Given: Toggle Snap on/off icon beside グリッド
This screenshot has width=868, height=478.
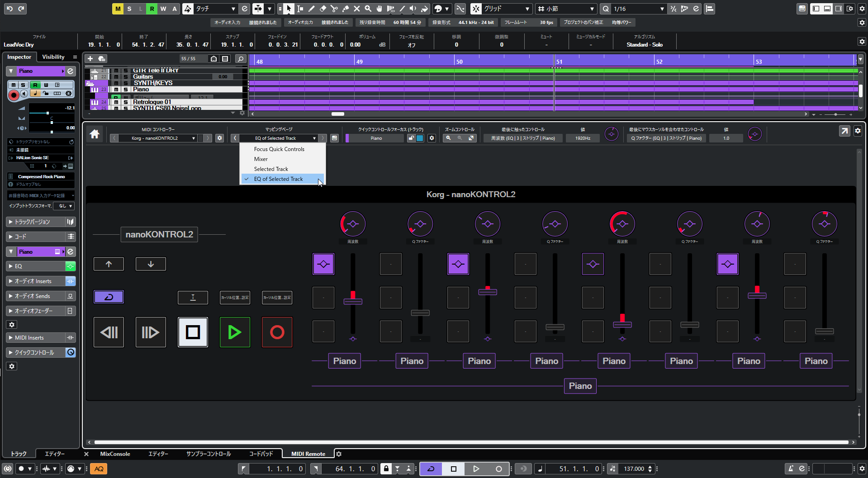Looking at the screenshot, I should coord(476,9).
